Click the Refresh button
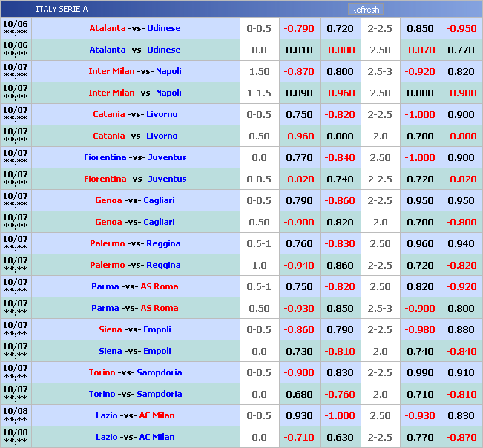The image size is (483, 448). click(365, 10)
